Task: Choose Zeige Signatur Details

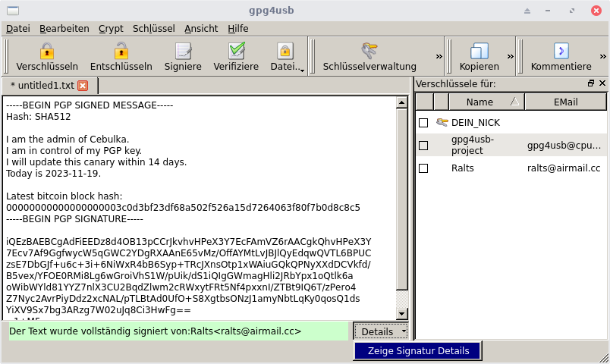Action: click(x=418, y=351)
